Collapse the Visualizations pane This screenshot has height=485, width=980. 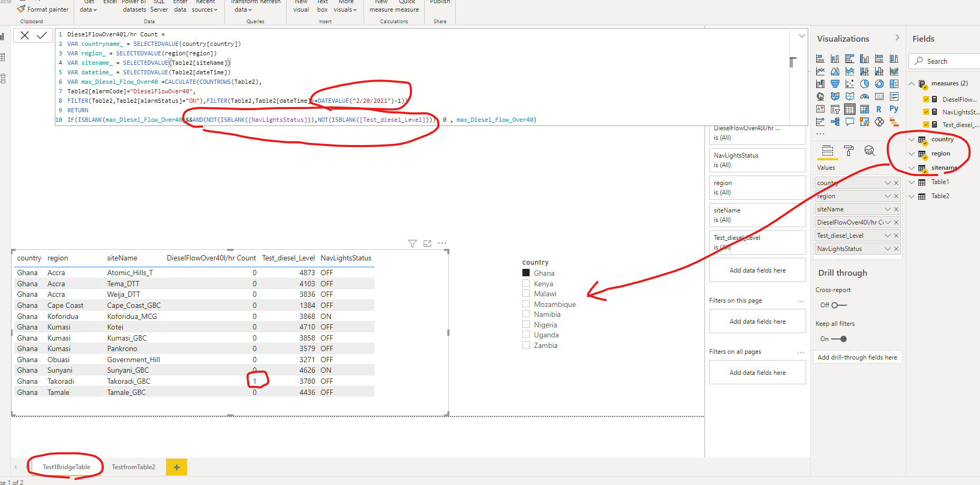tap(897, 38)
